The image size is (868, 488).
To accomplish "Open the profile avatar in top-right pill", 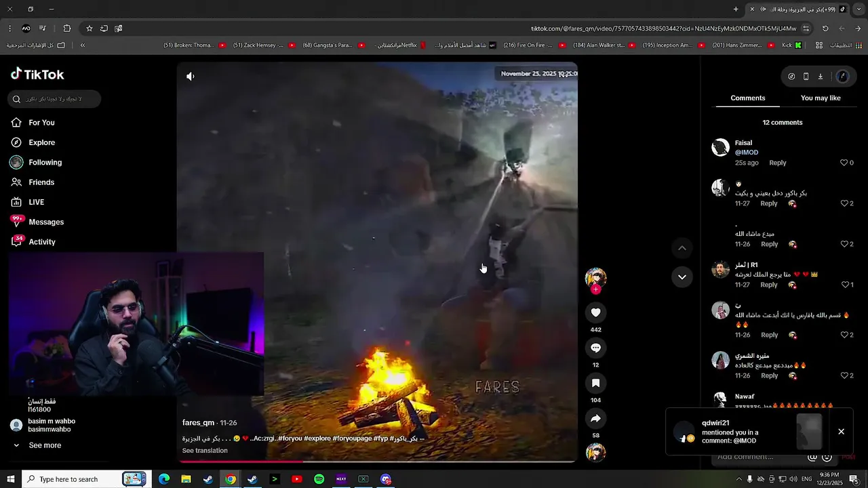I will [843, 77].
